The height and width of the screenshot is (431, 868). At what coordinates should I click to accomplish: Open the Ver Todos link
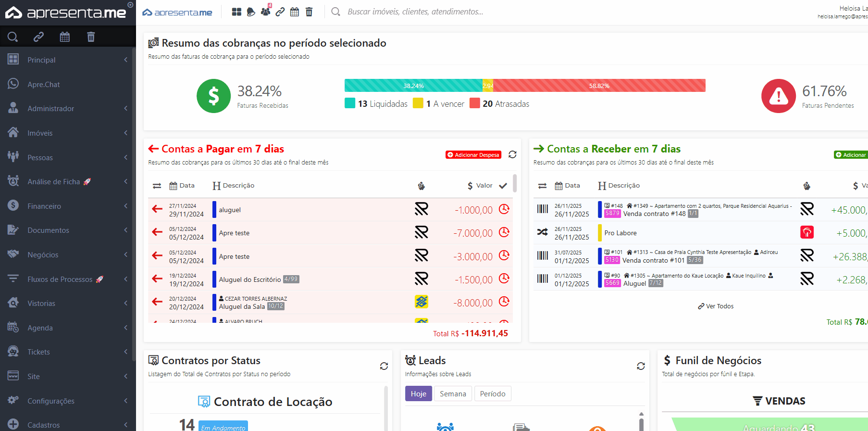click(716, 306)
